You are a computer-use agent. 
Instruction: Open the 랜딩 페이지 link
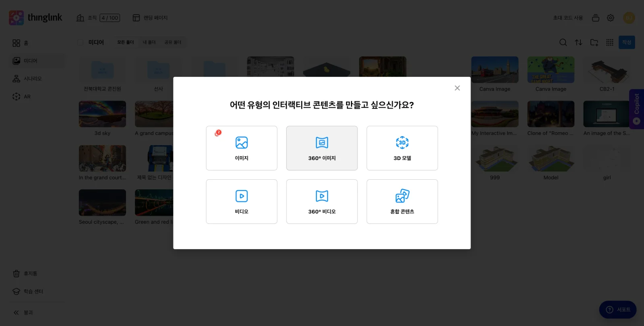coord(150,18)
